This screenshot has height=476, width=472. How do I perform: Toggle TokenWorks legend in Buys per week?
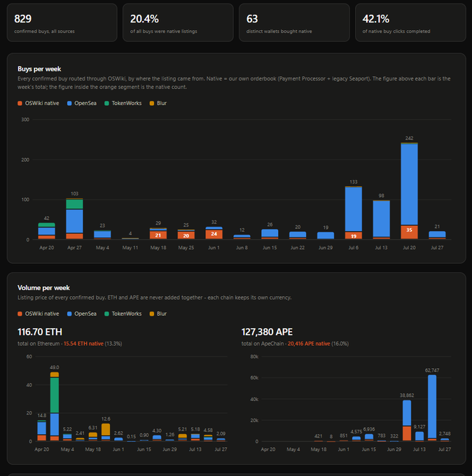pyautogui.click(x=123, y=103)
